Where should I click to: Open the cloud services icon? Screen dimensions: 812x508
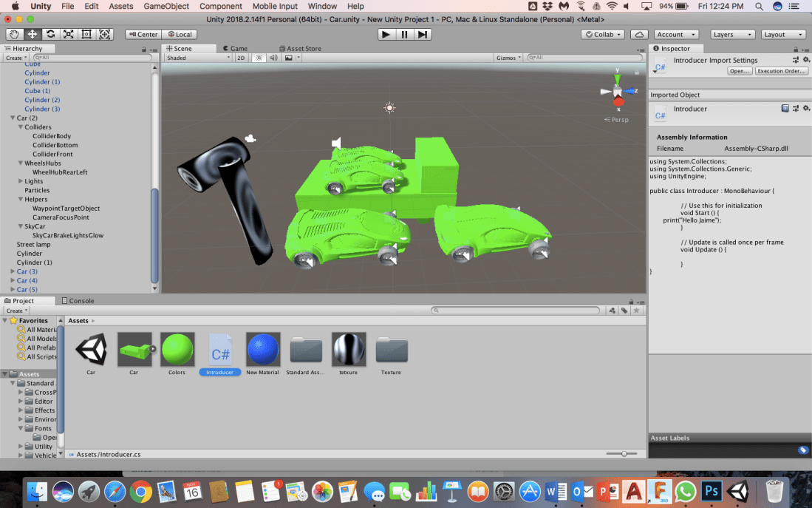(640, 34)
